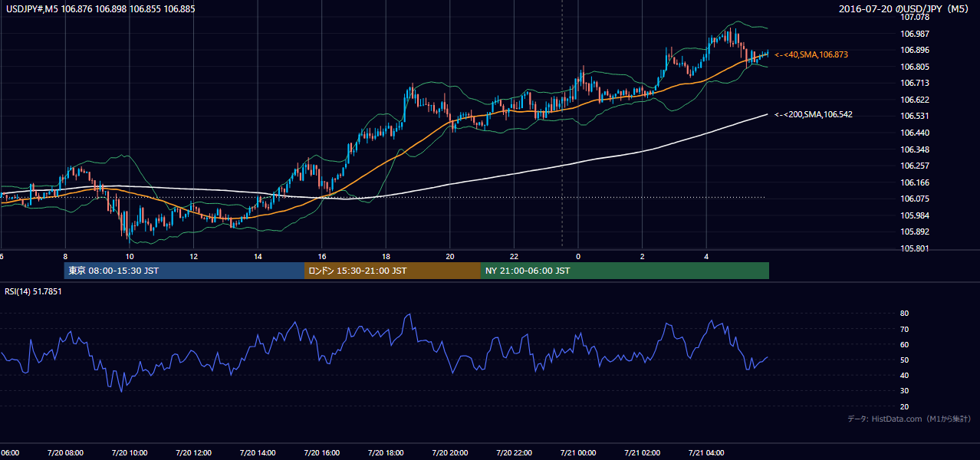
Task: Click the RSI(14) 51.7851 indicator label
Action: pyautogui.click(x=33, y=291)
